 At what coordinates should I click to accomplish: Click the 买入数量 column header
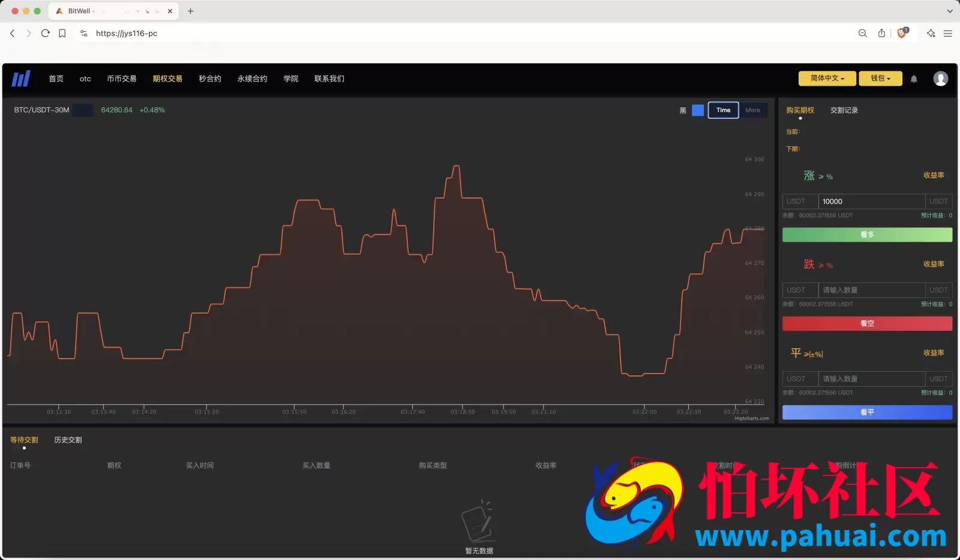click(x=316, y=465)
